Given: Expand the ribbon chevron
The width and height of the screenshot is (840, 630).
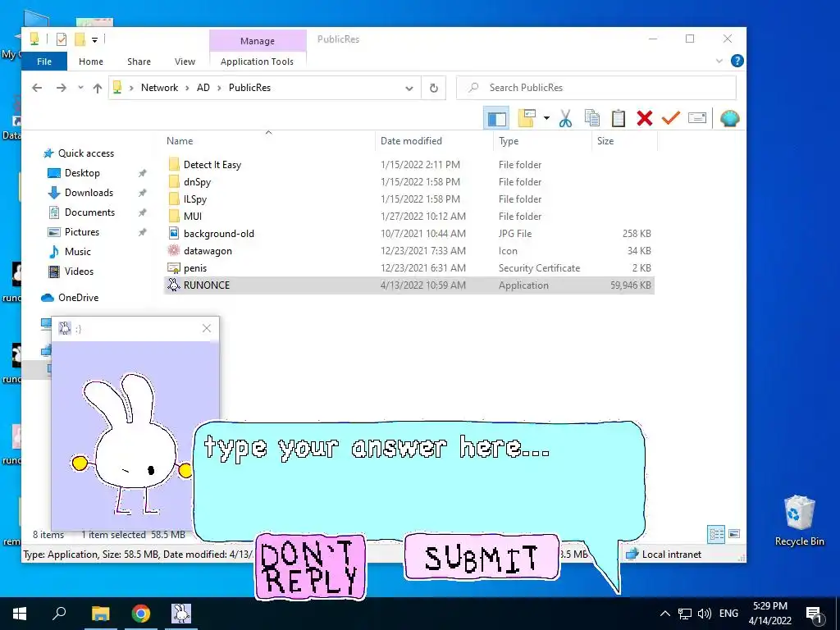Looking at the screenshot, I should 719,61.
